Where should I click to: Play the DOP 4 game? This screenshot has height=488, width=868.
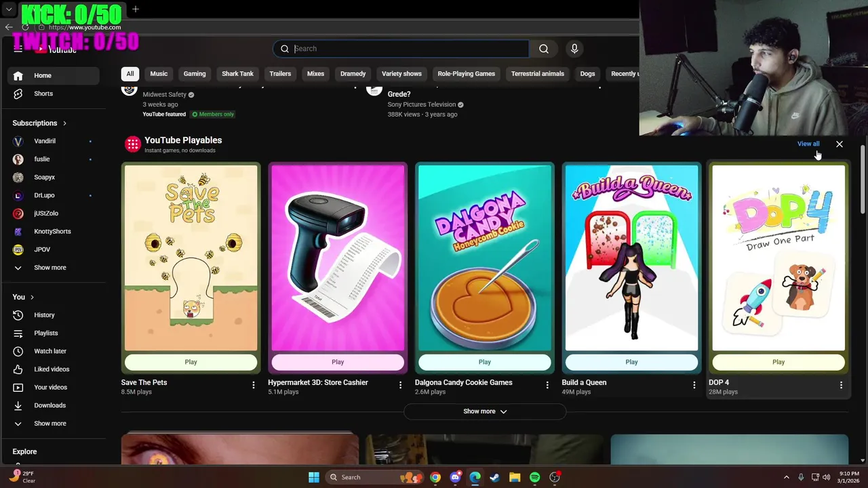[778, 362]
